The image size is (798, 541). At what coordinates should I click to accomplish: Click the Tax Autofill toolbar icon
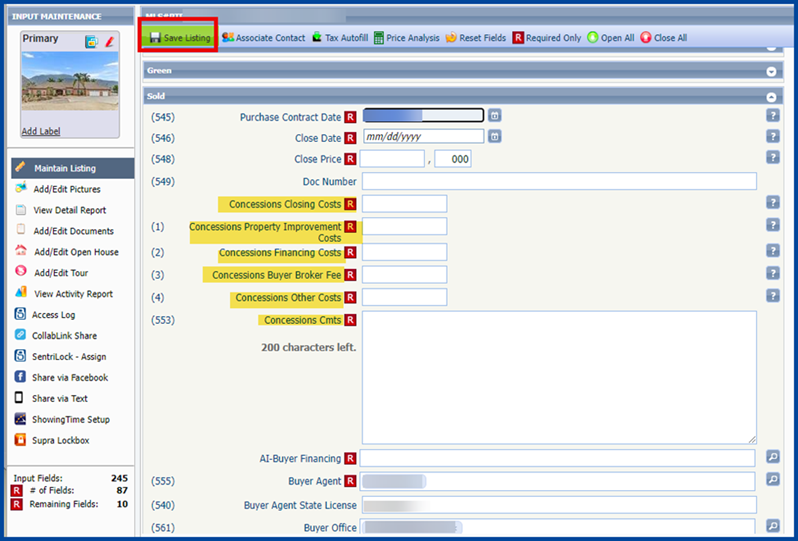(x=340, y=38)
